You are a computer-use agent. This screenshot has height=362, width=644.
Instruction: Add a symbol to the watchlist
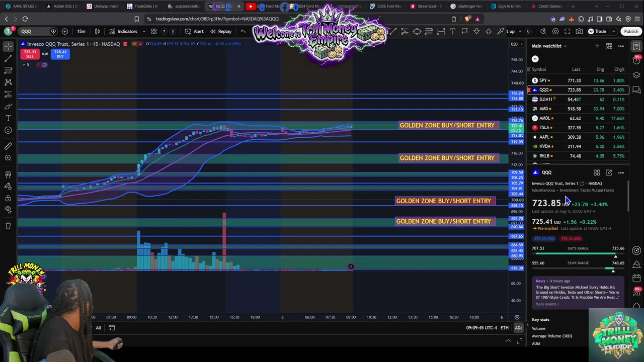[x=597, y=46]
